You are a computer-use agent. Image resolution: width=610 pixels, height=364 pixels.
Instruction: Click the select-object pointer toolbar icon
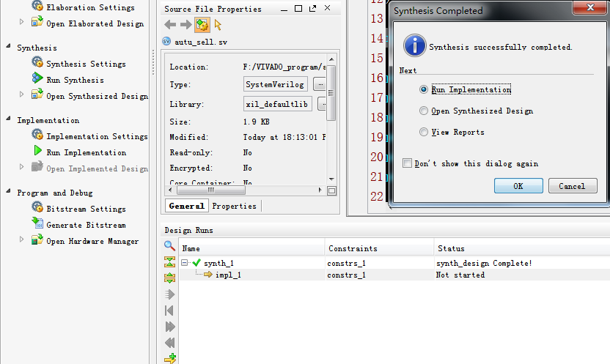tap(218, 25)
